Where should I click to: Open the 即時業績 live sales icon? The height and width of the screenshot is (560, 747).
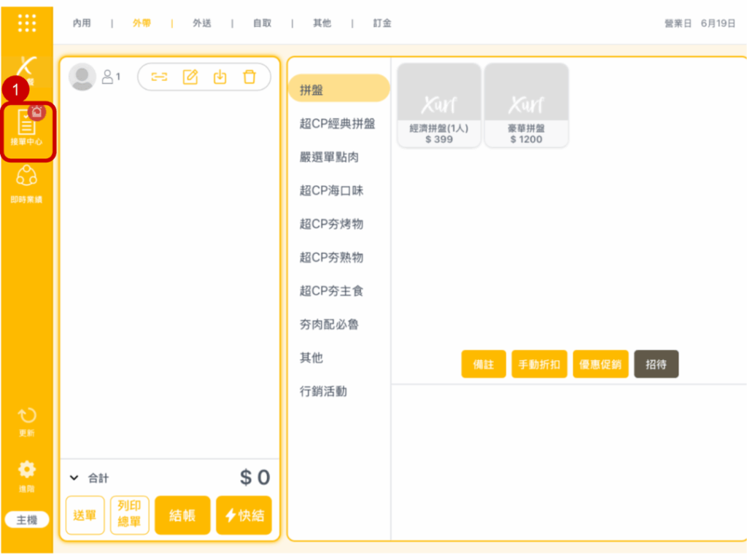(x=27, y=182)
